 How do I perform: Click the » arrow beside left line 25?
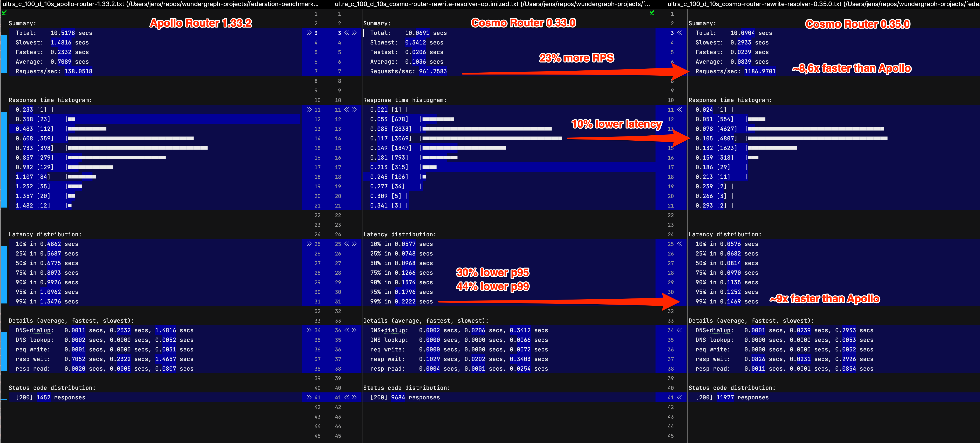click(x=309, y=244)
